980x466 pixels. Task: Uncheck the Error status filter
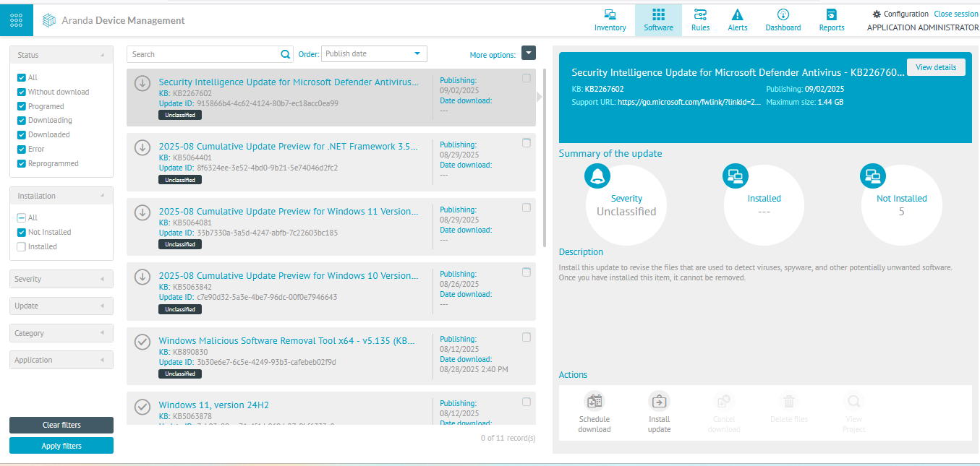coord(22,149)
